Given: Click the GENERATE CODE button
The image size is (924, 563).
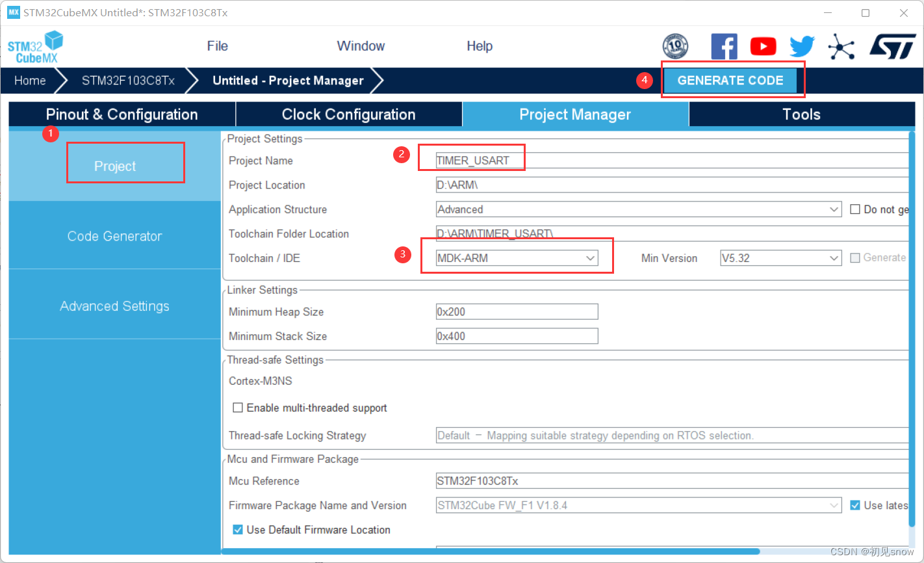Looking at the screenshot, I should pyautogui.click(x=730, y=81).
